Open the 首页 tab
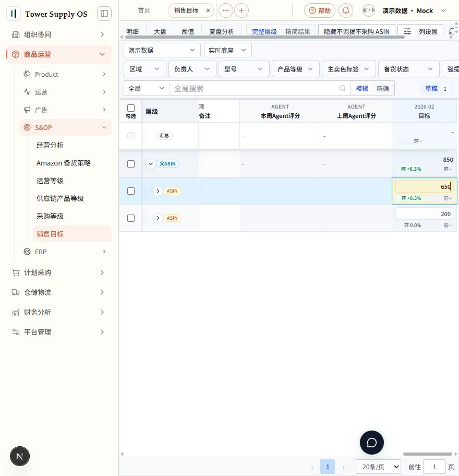Viewport: 459px width, 476px height. click(x=144, y=10)
